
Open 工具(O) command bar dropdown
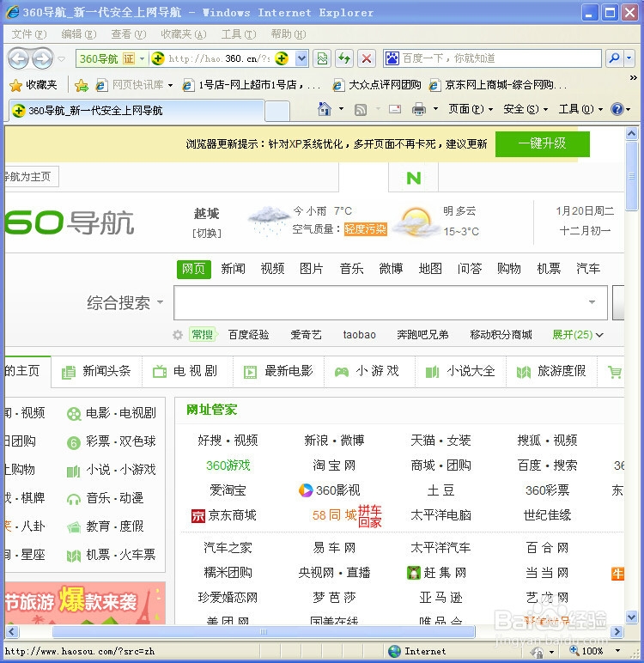pos(580,110)
